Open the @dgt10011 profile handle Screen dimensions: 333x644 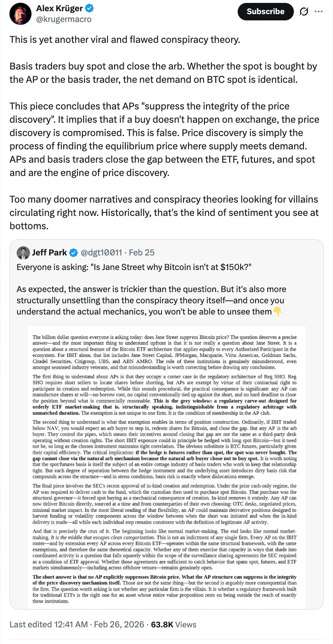click(102, 253)
